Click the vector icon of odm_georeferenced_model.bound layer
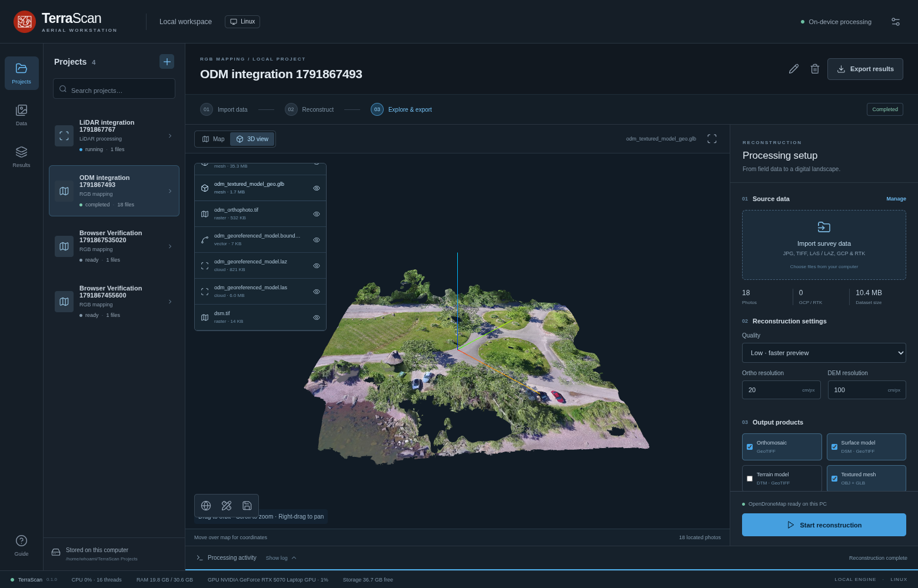The width and height of the screenshot is (918, 588). click(x=205, y=240)
